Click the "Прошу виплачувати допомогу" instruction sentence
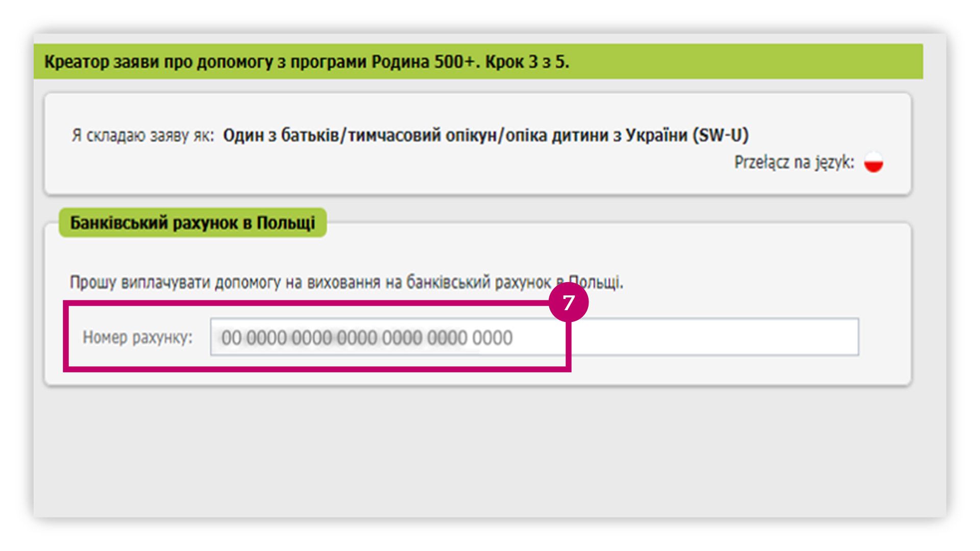The height and width of the screenshot is (551, 980). [346, 282]
